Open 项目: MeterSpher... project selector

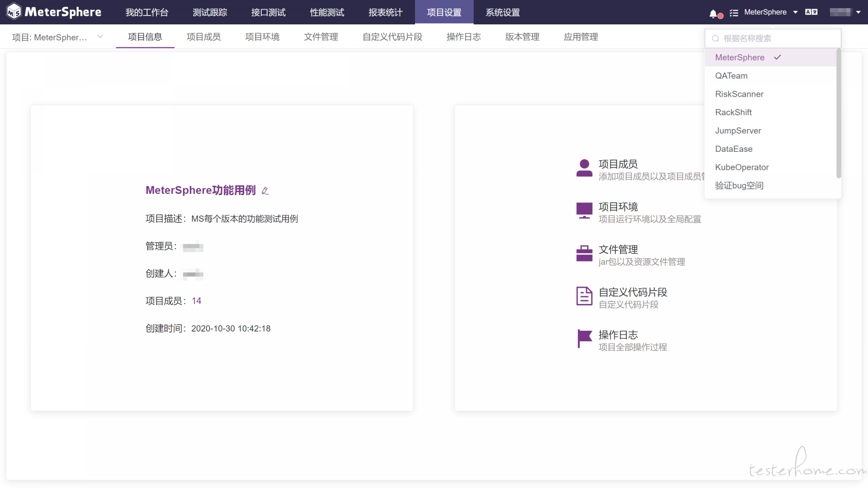pyautogui.click(x=58, y=37)
